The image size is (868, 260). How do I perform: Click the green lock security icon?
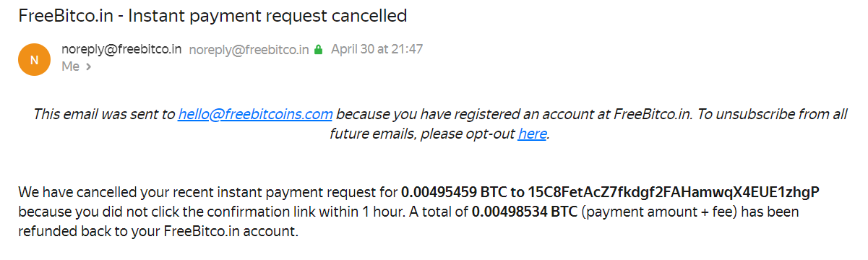[318, 50]
